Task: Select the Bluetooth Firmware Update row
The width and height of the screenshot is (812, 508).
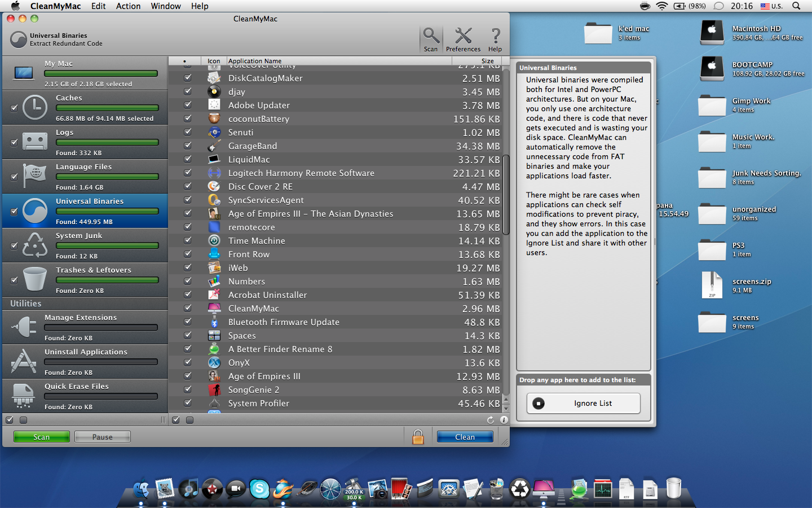Action: (335, 322)
